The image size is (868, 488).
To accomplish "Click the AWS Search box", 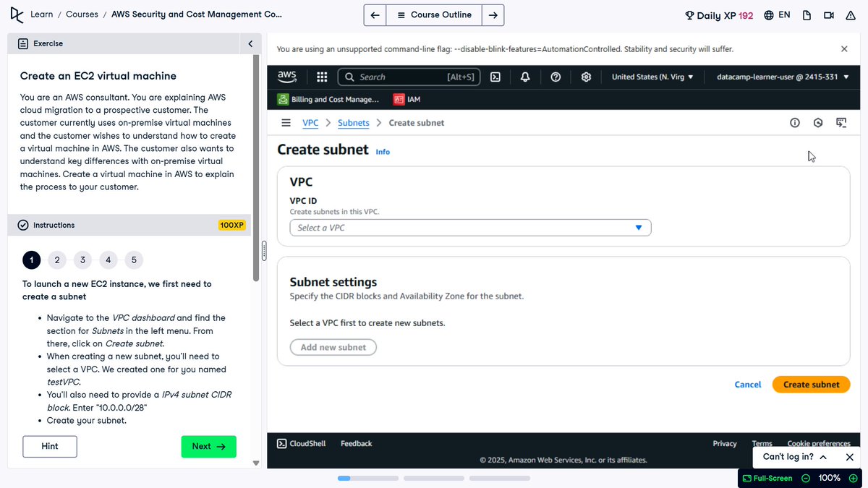I will click(x=409, y=77).
